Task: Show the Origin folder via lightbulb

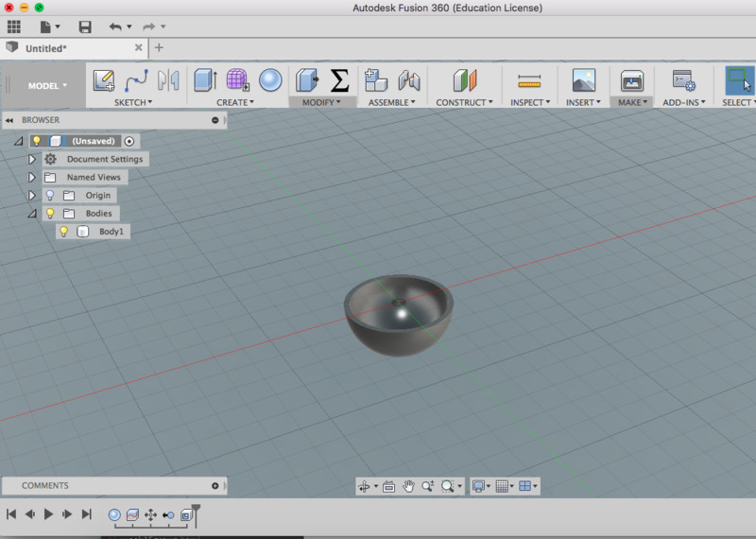Action: click(50, 196)
